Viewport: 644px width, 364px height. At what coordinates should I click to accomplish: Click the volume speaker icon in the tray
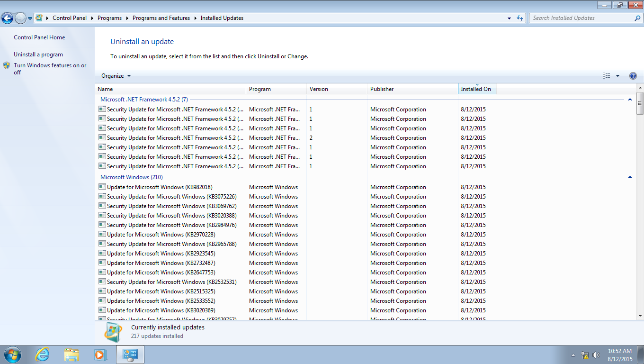click(596, 354)
